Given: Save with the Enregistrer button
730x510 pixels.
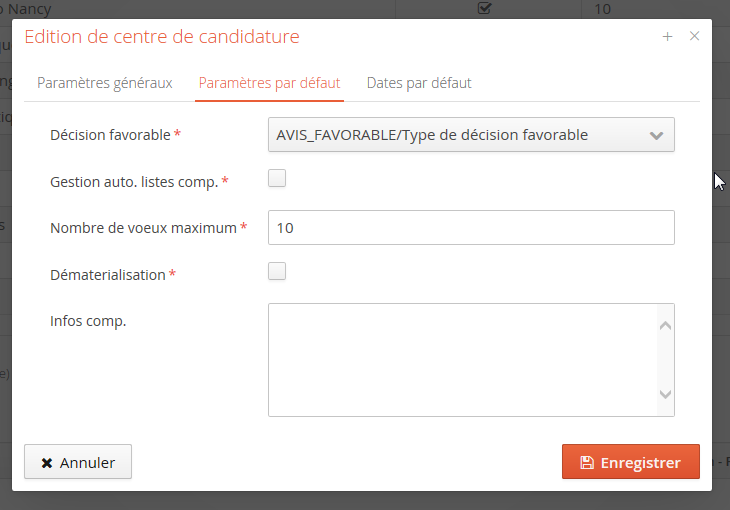Looking at the screenshot, I should [x=630, y=463].
